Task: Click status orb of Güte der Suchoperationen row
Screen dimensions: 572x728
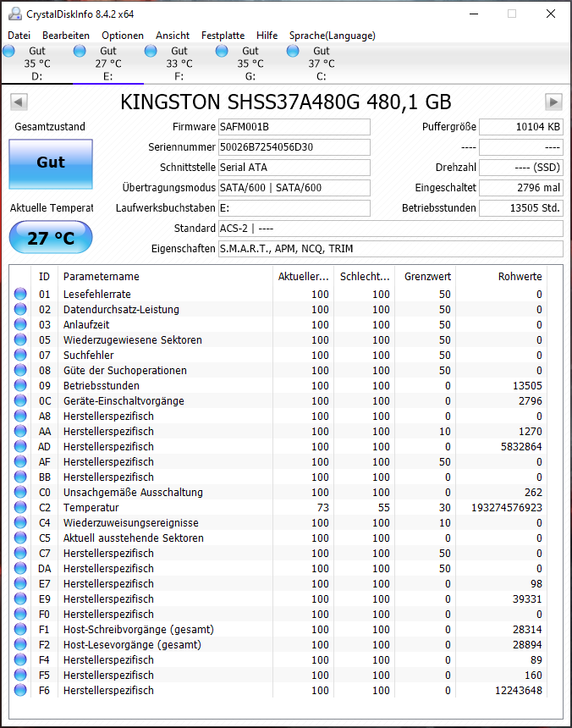Action: pos(20,370)
